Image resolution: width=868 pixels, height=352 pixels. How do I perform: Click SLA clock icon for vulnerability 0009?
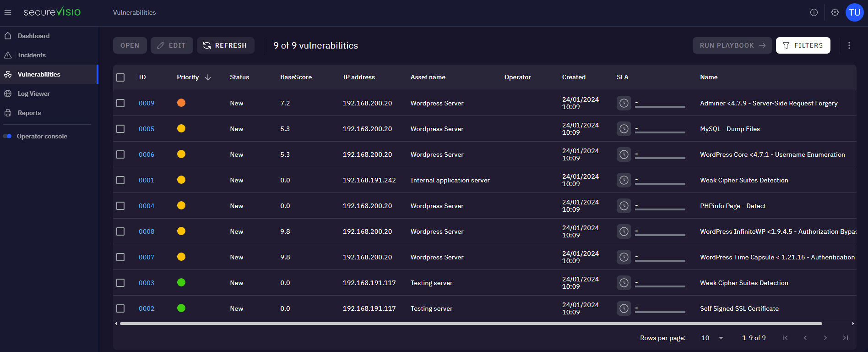tap(624, 103)
